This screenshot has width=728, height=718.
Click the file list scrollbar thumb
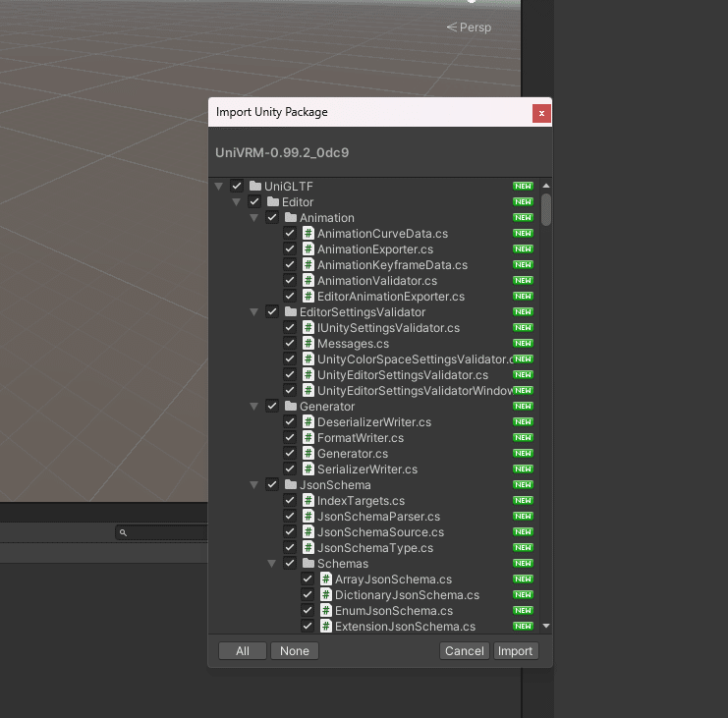point(546,210)
